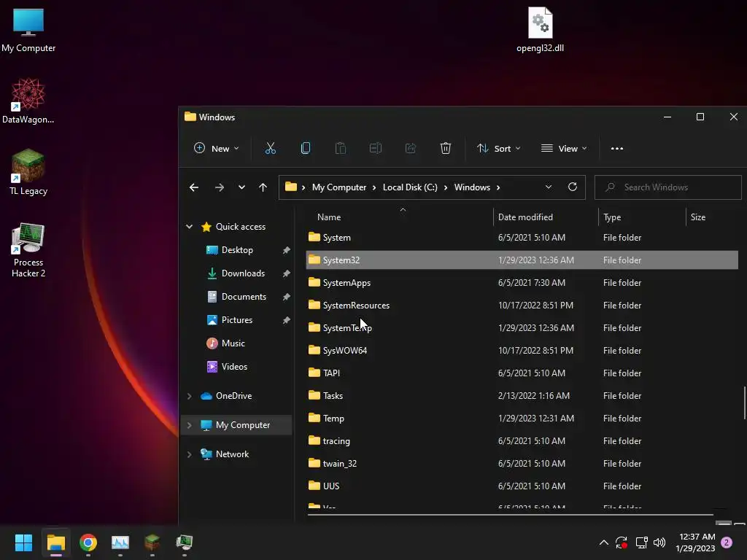The image size is (747, 560).
Task: Open the New item dropdown
Action: pos(216,149)
